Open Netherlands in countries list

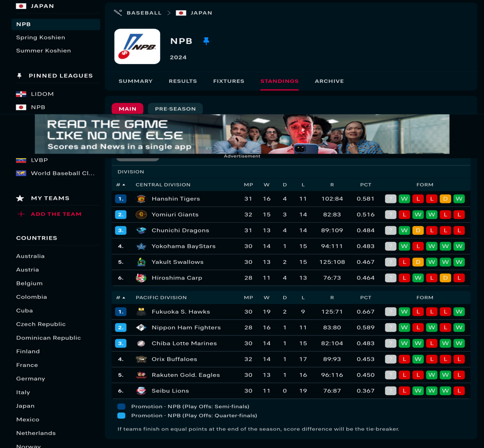[36, 433]
